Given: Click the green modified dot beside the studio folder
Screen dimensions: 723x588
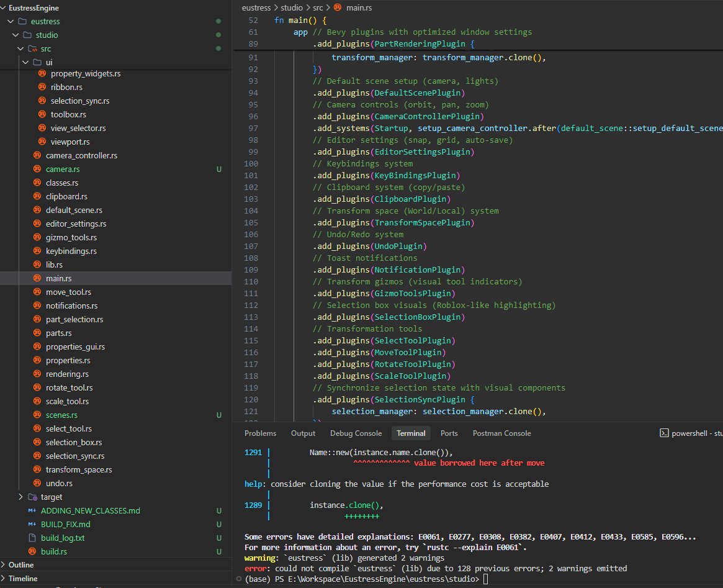Looking at the screenshot, I should (217, 35).
